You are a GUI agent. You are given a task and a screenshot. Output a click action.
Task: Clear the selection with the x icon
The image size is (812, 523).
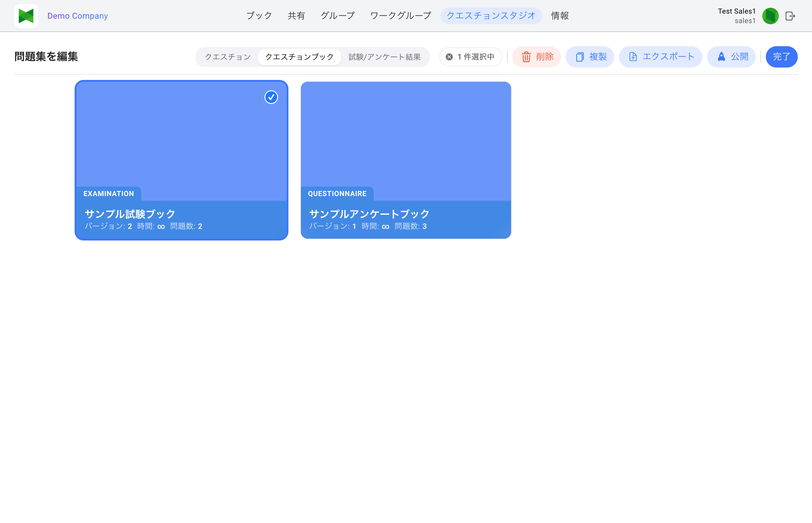coord(449,57)
